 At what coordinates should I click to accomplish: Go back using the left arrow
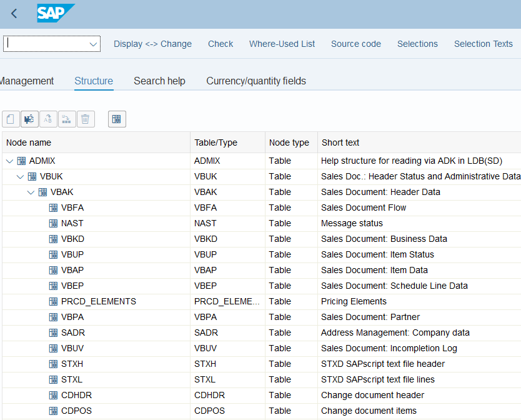14,14
